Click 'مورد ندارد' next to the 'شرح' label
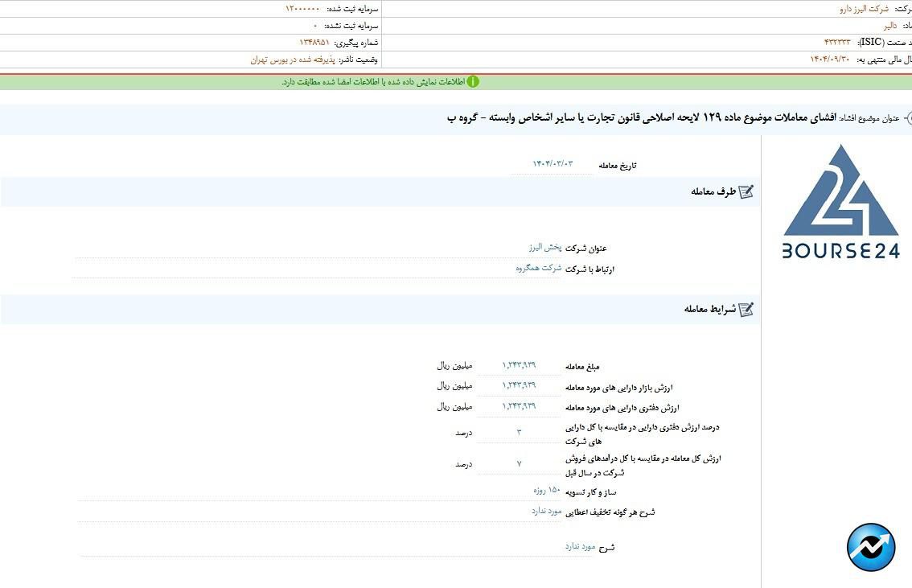Image resolution: width=912 pixels, height=588 pixels. click(x=581, y=546)
